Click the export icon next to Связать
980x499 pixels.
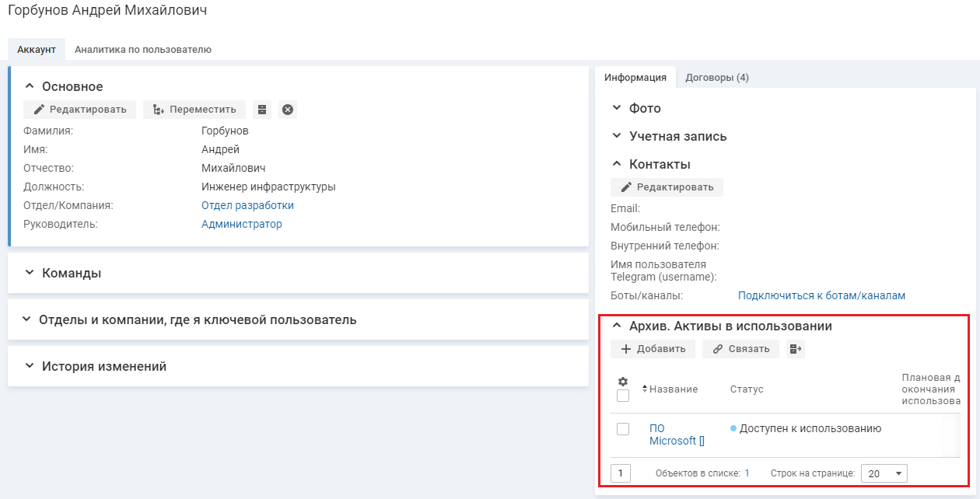pyautogui.click(x=795, y=349)
